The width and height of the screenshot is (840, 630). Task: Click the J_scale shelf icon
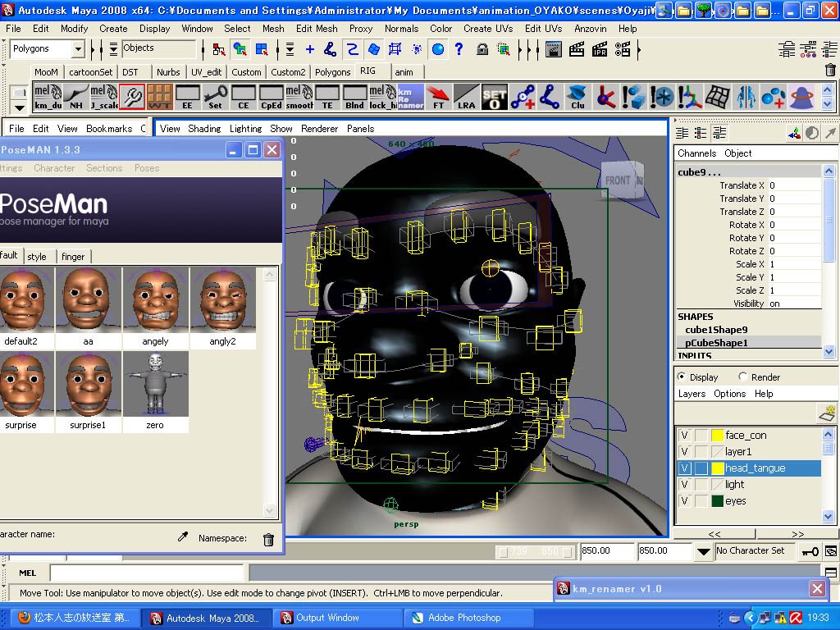click(x=104, y=97)
